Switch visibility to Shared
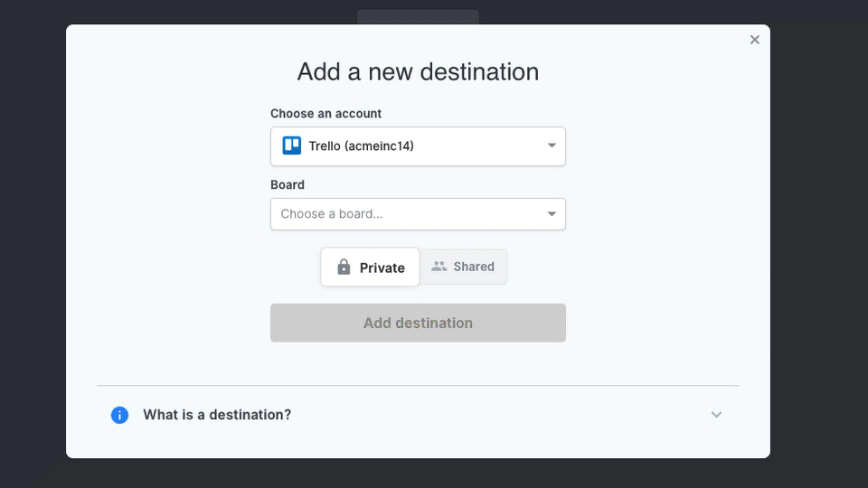868x488 pixels. click(463, 267)
